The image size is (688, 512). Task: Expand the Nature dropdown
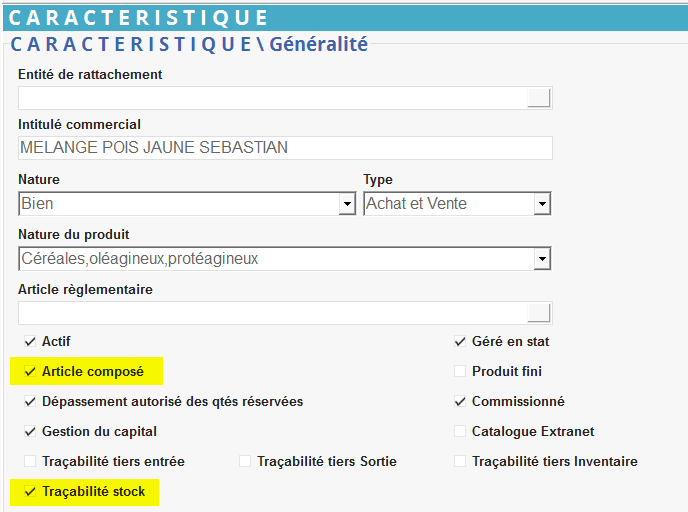click(347, 204)
